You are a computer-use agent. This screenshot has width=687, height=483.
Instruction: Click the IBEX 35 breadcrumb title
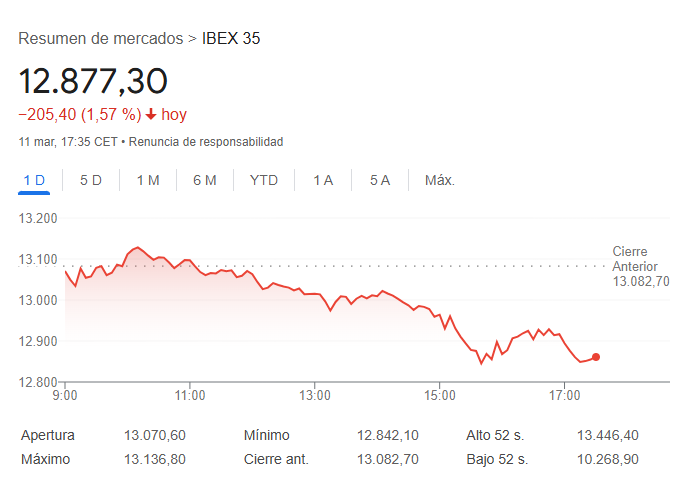(231, 39)
